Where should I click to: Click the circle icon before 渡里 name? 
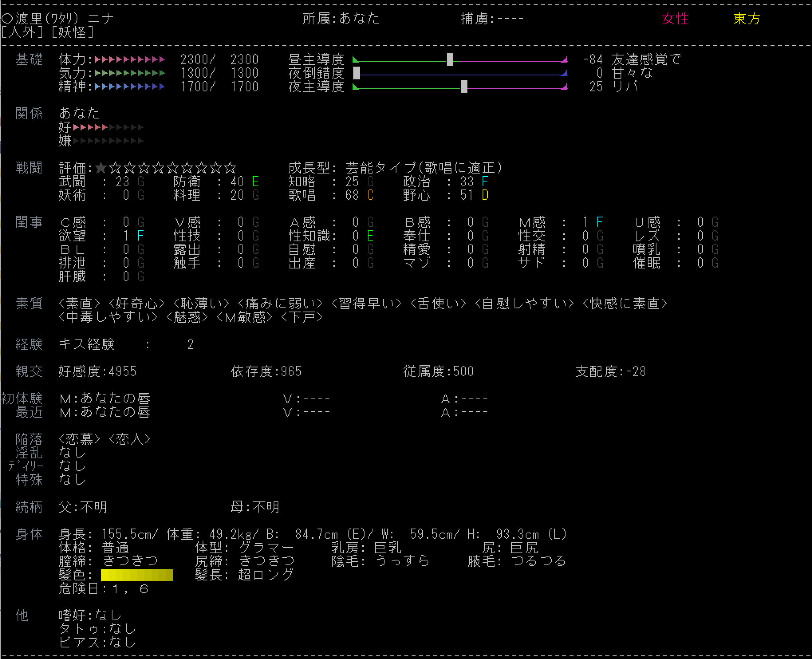coord(7,18)
